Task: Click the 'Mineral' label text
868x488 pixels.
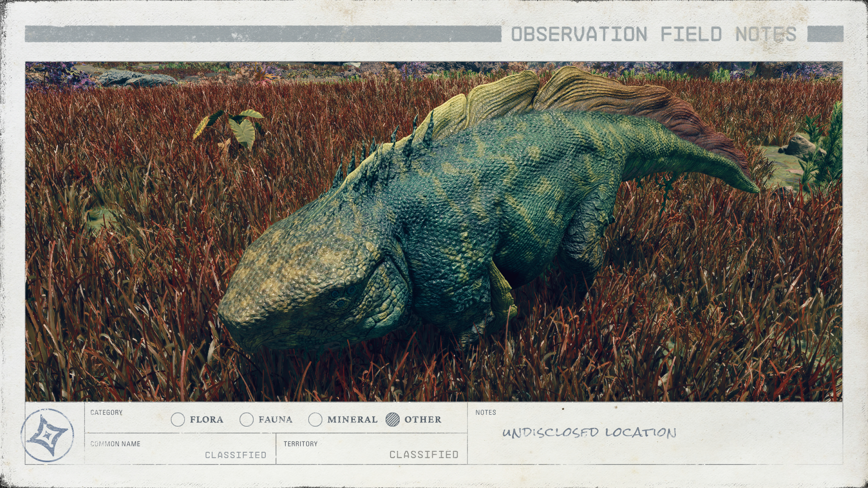Action: [x=353, y=420]
